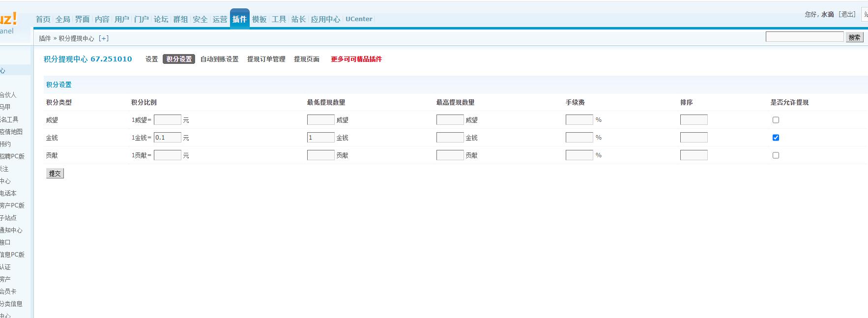Screen dimensions: 868x318
Task: Open the 提现订单管理 tab
Action: (266, 59)
